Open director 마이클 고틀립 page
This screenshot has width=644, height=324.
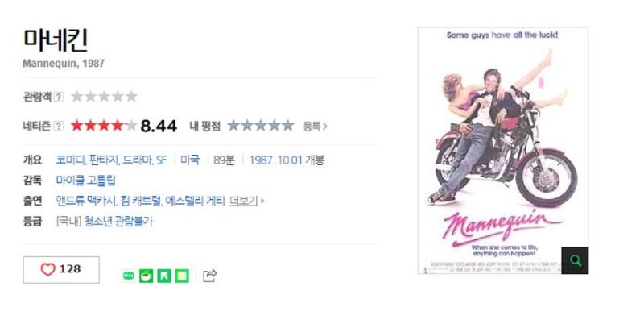pyautogui.click(x=86, y=180)
